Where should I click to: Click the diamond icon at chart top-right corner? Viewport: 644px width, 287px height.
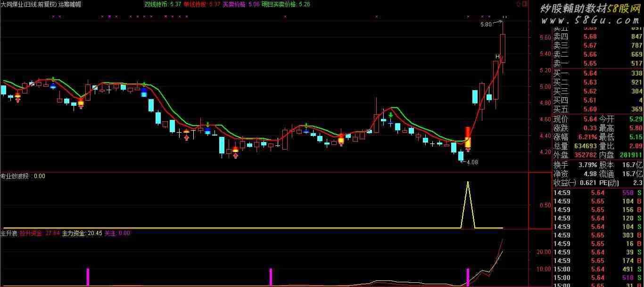click(x=518, y=4)
